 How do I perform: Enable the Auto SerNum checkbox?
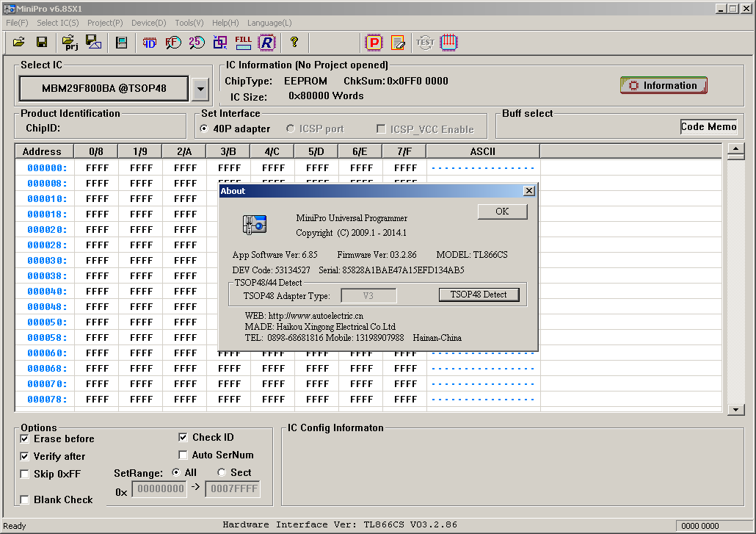[183, 455]
